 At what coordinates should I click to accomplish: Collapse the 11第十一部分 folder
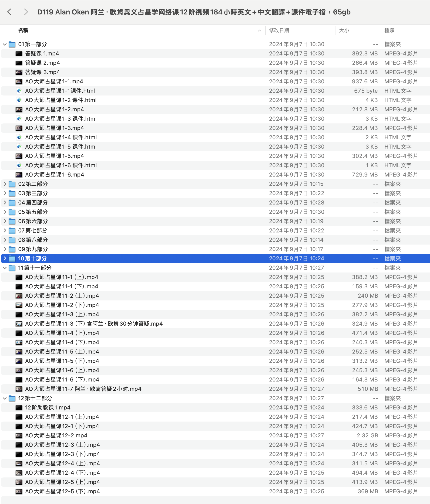click(5, 268)
